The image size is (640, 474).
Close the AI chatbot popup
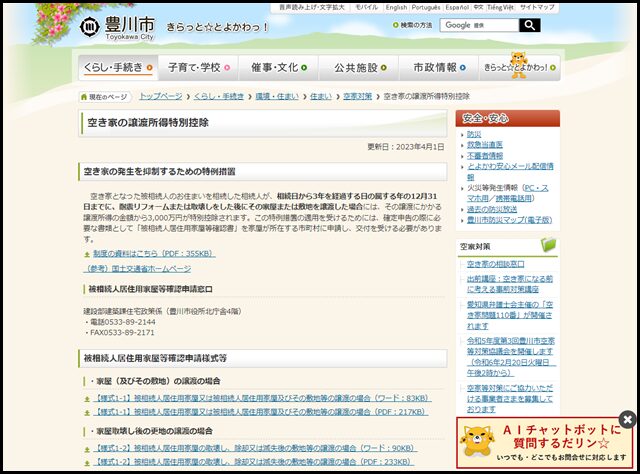click(627, 419)
